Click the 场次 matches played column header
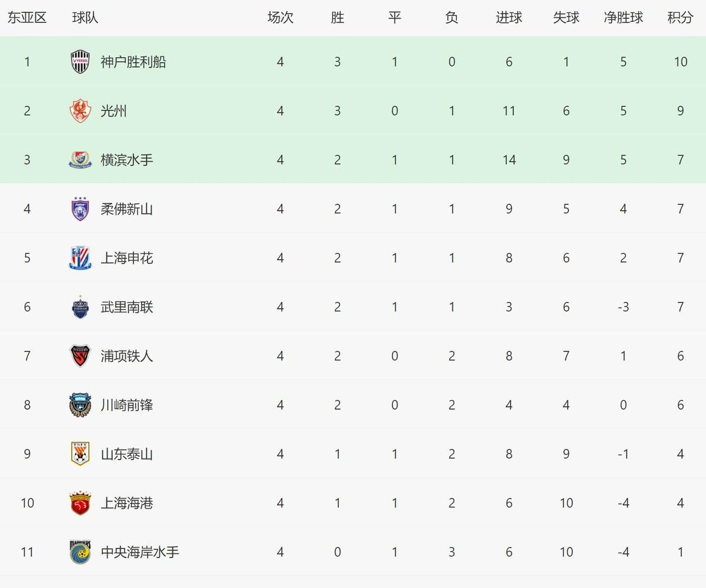The height and width of the screenshot is (588, 706). coord(280,18)
